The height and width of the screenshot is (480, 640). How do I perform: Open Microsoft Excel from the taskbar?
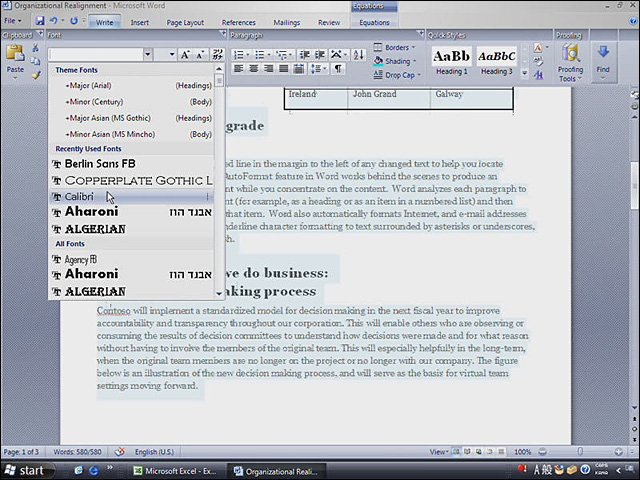click(x=178, y=471)
